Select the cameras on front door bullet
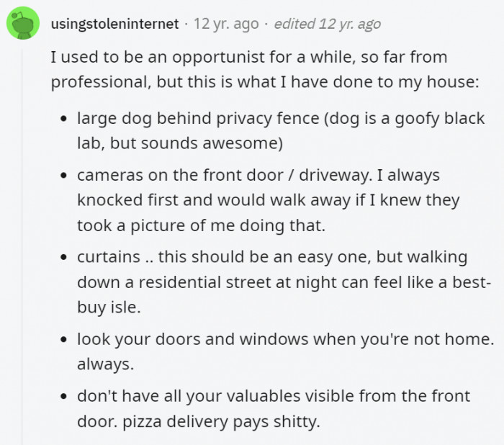This screenshot has height=445, width=504. point(269,200)
